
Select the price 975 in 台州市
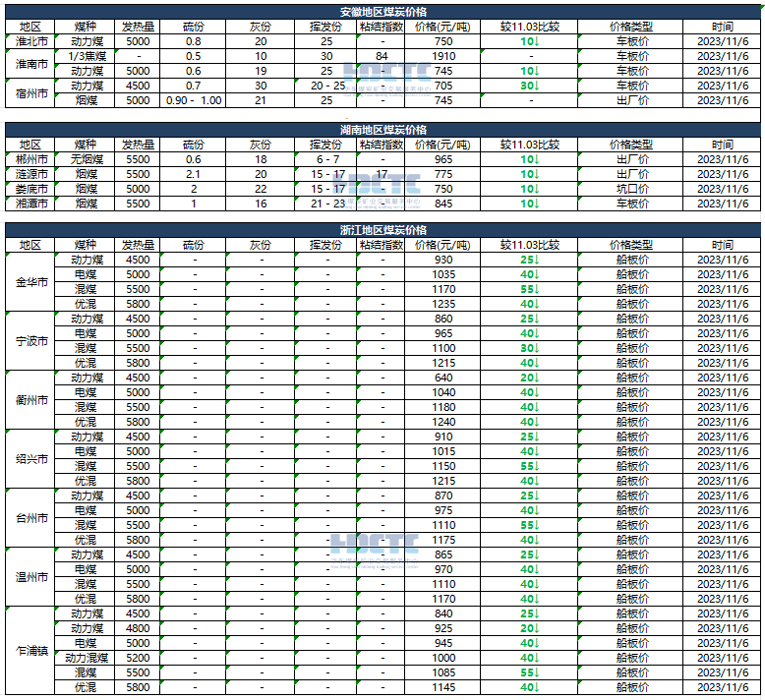pos(443,510)
